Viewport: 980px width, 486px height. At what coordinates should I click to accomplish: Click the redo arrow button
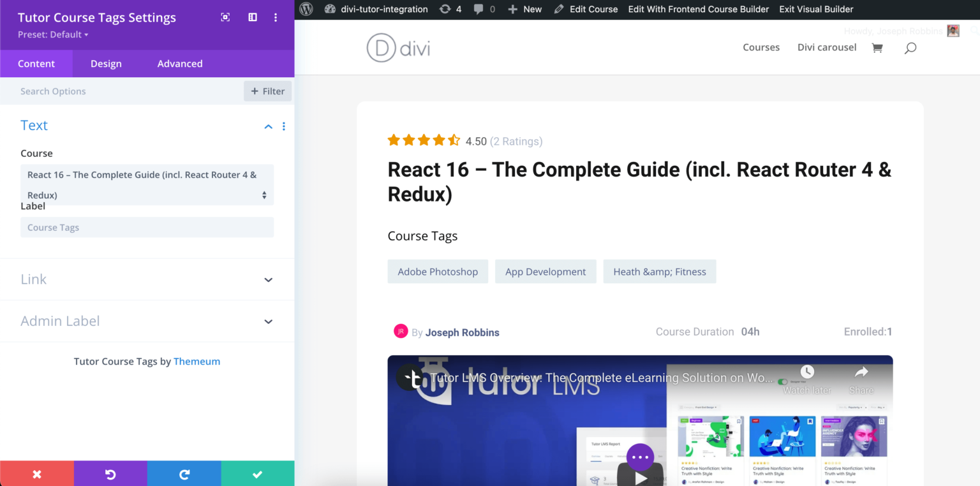click(x=184, y=474)
